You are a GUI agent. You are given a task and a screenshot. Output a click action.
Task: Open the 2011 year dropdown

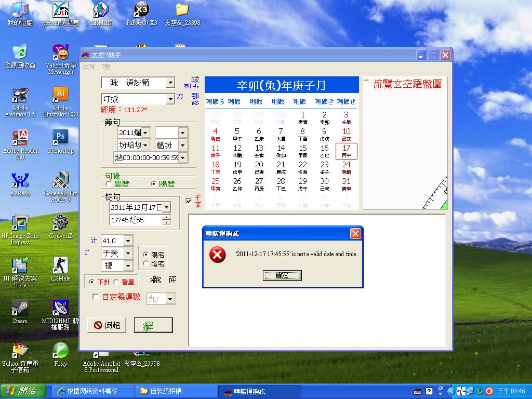145,132
